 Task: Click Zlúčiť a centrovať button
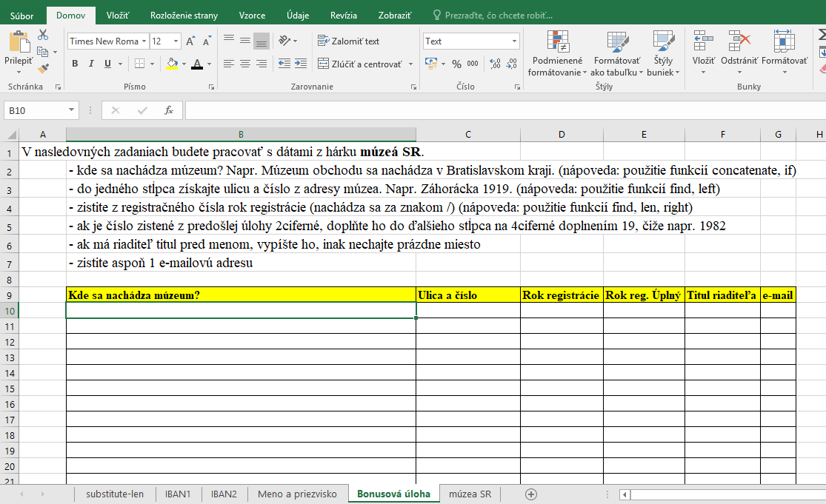[360, 64]
